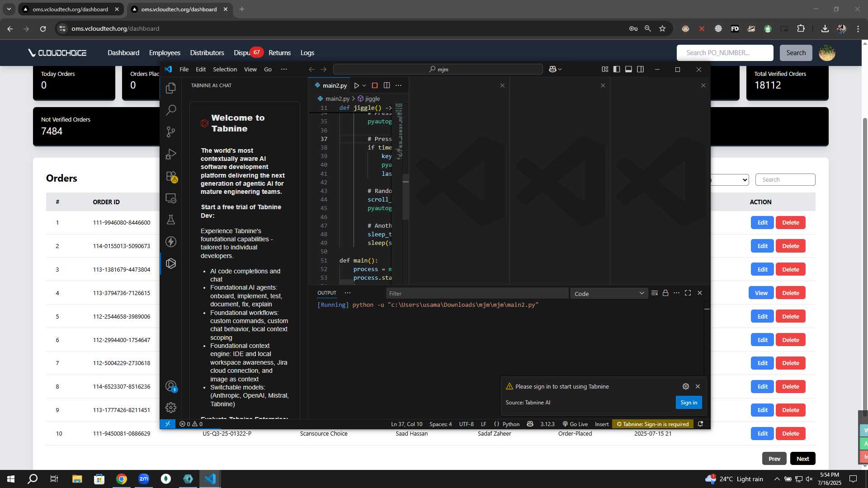The height and width of the screenshot is (488, 868).
Task: Edit order 111-9450081-0886629
Action: pos(762,434)
